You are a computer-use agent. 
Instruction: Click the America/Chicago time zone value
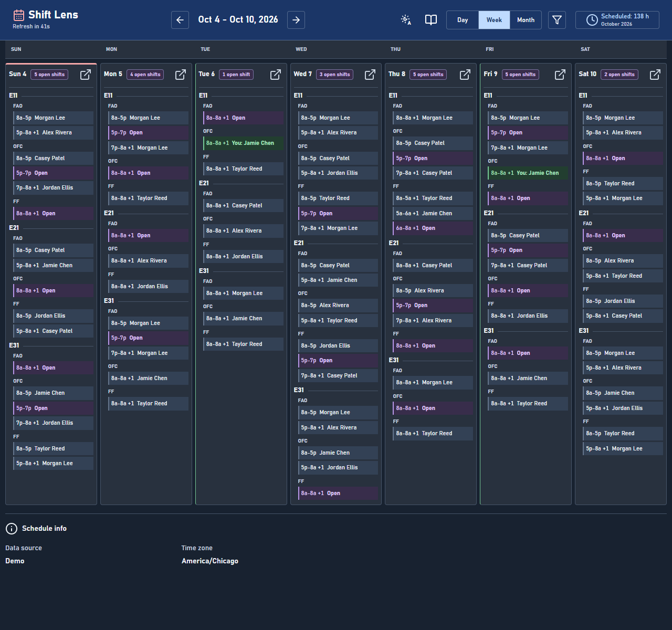pos(210,561)
